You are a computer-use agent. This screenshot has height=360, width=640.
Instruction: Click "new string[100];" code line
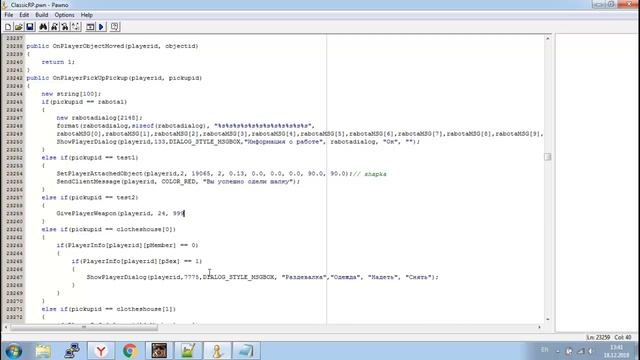pyautogui.click(x=71, y=94)
